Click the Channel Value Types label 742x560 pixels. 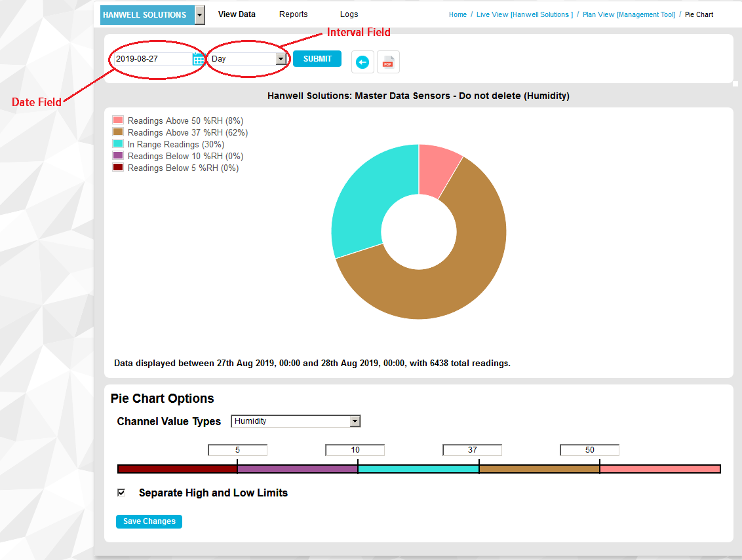(x=169, y=421)
